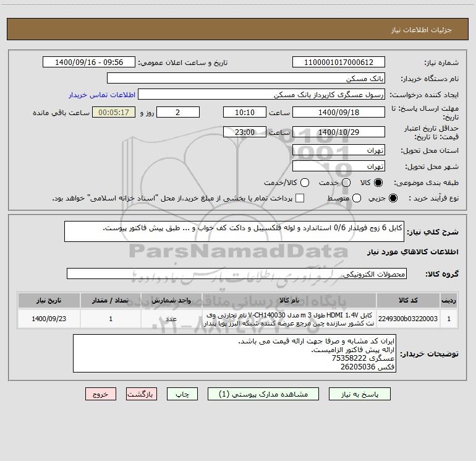
Task: Click the جزئیات اطلاعات نیاز header title
Action: pyautogui.click(x=421, y=30)
